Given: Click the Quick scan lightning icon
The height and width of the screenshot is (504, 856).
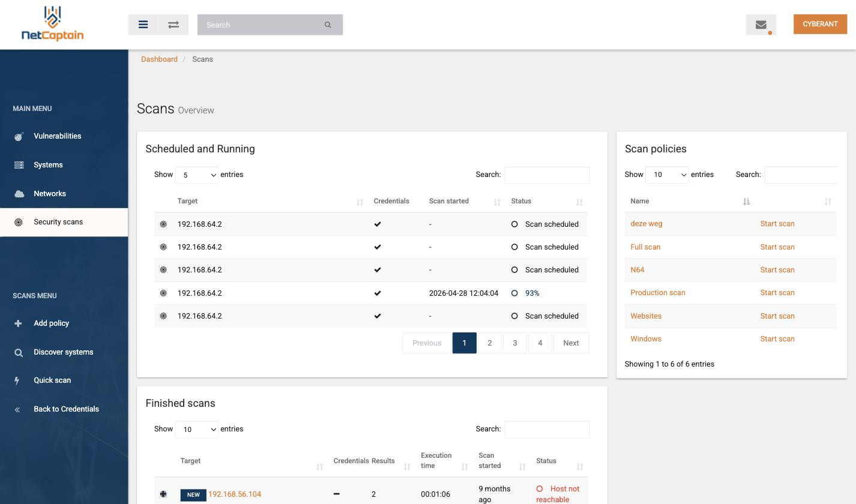Looking at the screenshot, I should click(17, 380).
